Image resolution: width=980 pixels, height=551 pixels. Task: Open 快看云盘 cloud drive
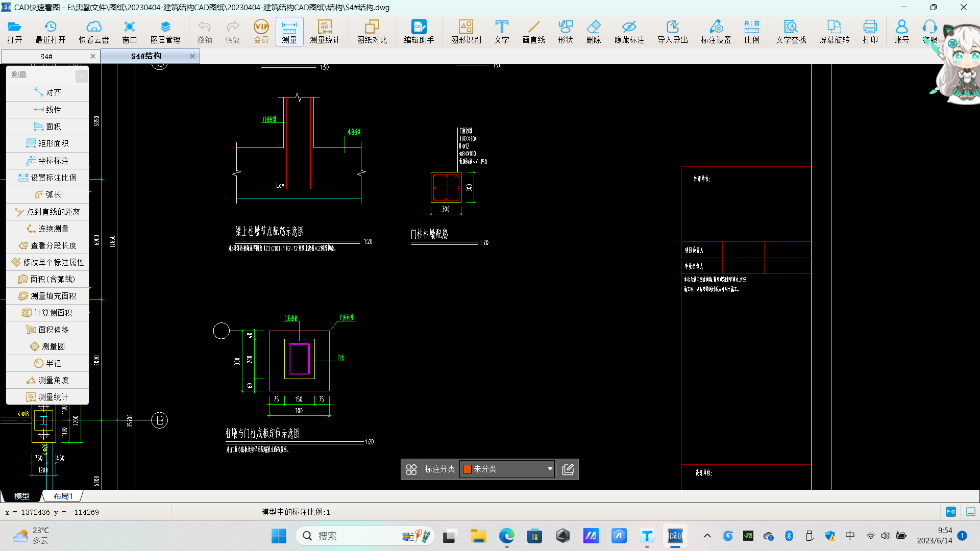pos(94,32)
